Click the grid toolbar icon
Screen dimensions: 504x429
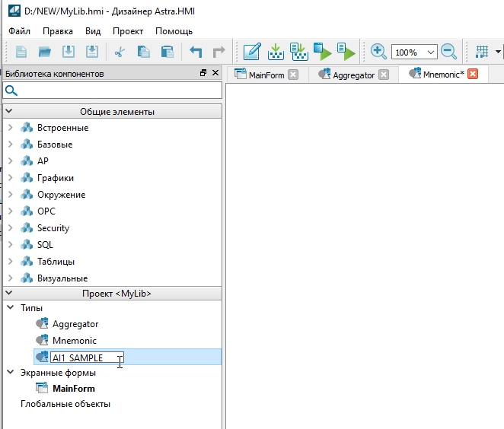click(x=482, y=52)
